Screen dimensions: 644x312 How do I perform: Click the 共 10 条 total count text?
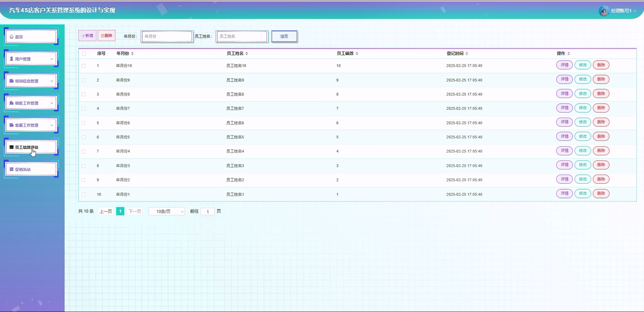coord(86,211)
